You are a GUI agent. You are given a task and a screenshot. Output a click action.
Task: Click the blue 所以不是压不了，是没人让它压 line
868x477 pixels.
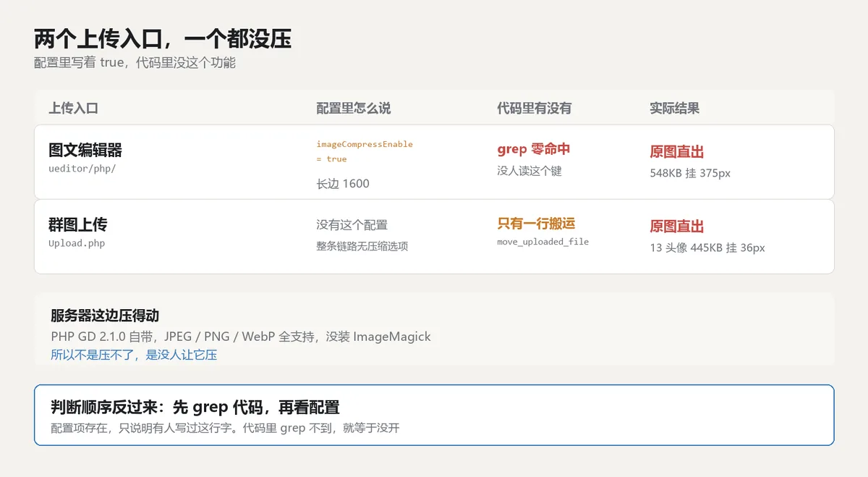tap(134, 355)
